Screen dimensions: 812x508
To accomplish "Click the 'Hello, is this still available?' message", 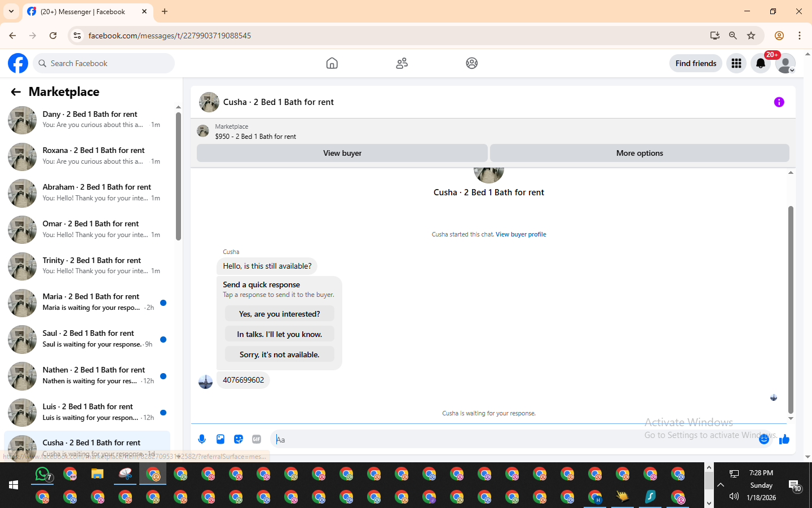I will coord(267,266).
